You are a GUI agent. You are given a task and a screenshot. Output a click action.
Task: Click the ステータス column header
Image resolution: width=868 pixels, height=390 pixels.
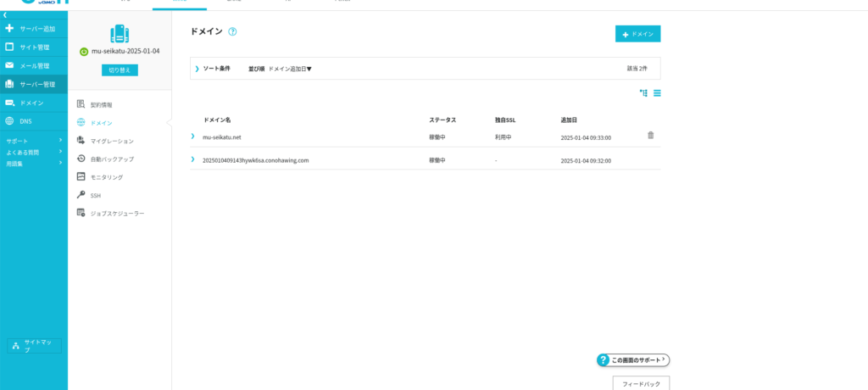(x=442, y=120)
